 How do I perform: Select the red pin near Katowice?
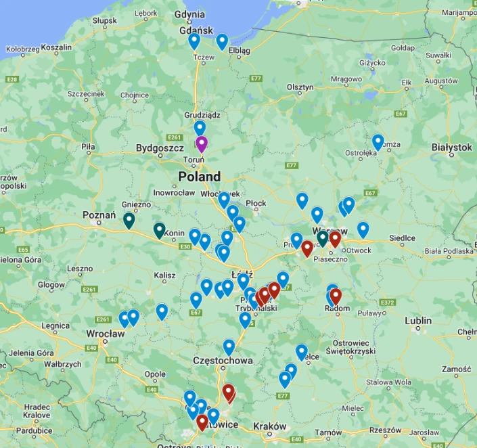coord(202,423)
